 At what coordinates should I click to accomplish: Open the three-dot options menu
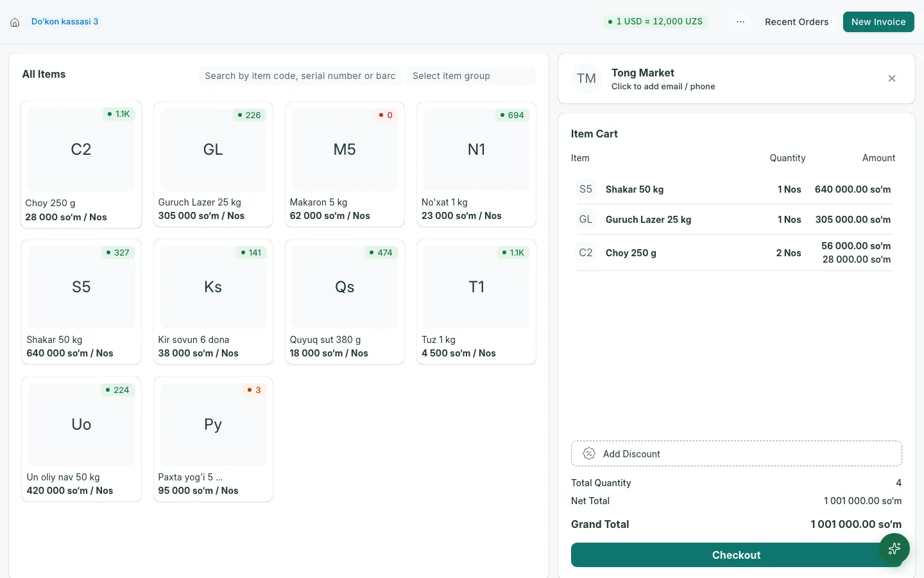point(740,22)
